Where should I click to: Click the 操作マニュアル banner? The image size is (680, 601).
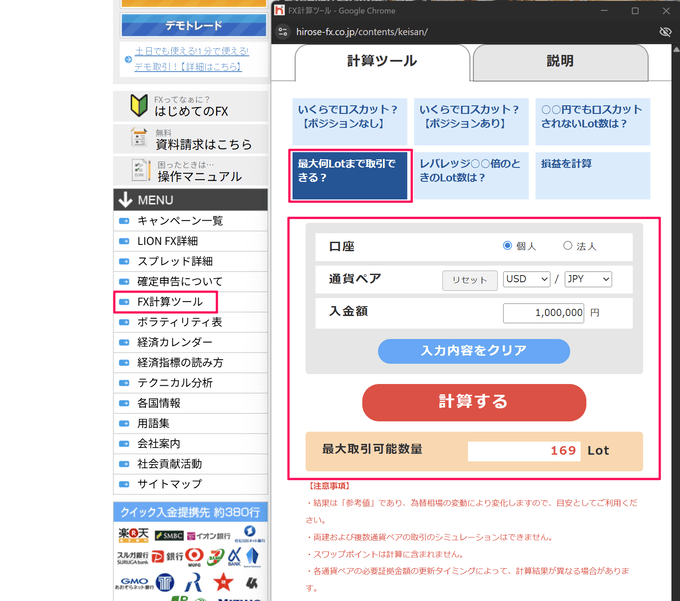tap(190, 171)
